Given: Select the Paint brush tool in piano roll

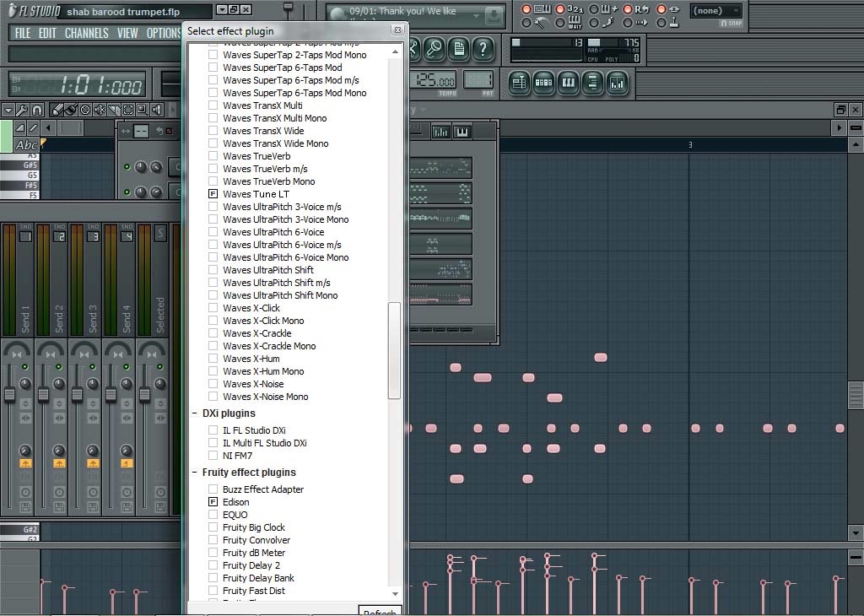Looking at the screenshot, I should coord(71,110).
